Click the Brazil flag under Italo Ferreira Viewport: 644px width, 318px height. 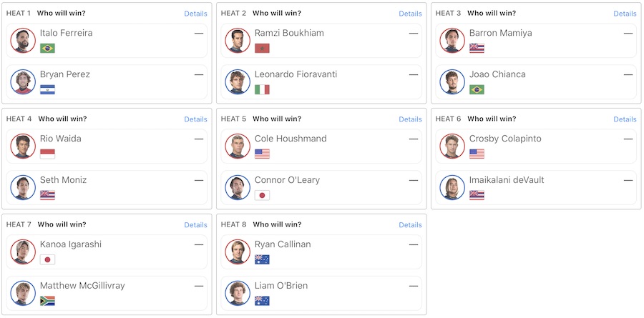(48, 49)
